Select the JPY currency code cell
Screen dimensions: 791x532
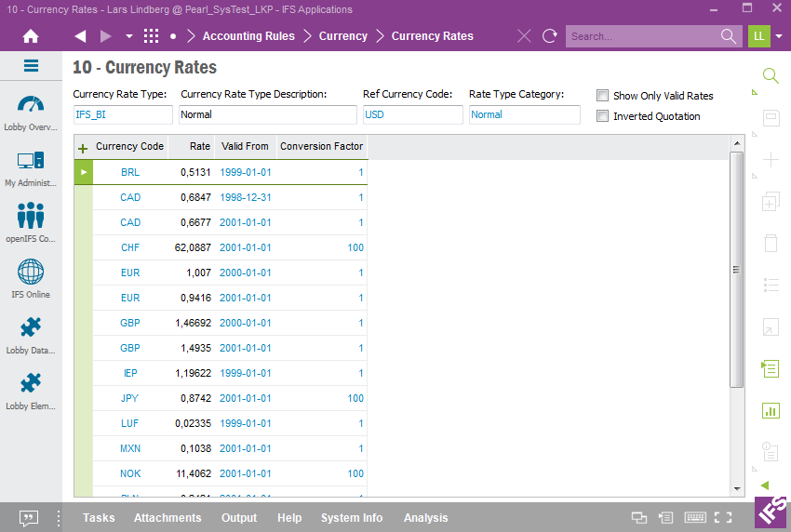(x=129, y=398)
